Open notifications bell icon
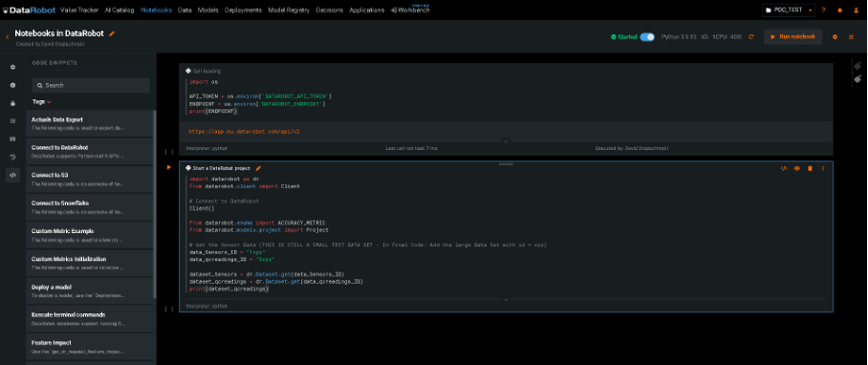The height and width of the screenshot is (365, 868). pyautogui.click(x=839, y=10)
